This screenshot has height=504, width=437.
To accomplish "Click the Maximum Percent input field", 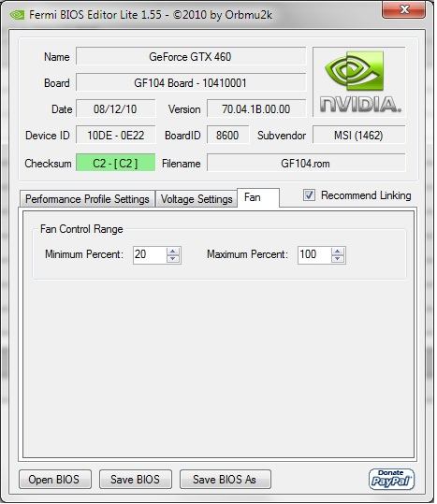I will [314, 255].
